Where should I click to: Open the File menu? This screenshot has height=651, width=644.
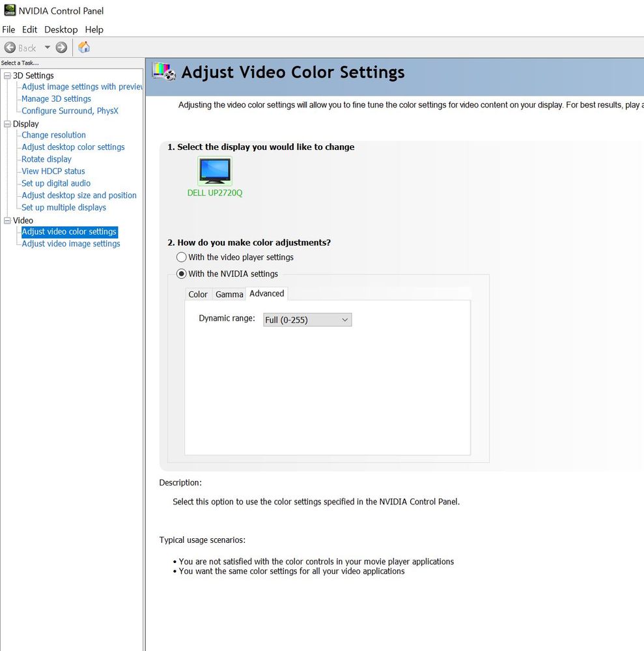8,29
